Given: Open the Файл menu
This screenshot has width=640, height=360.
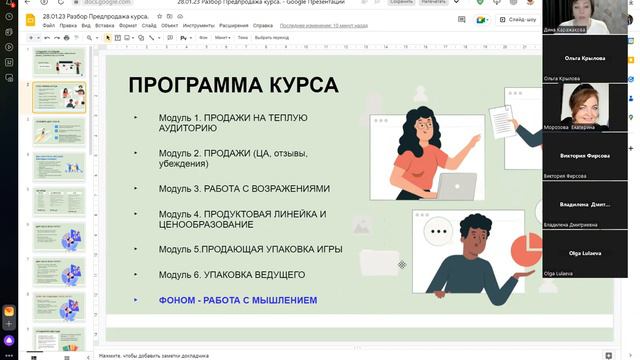Looking at the screenshot, I should tap(49, 26).
